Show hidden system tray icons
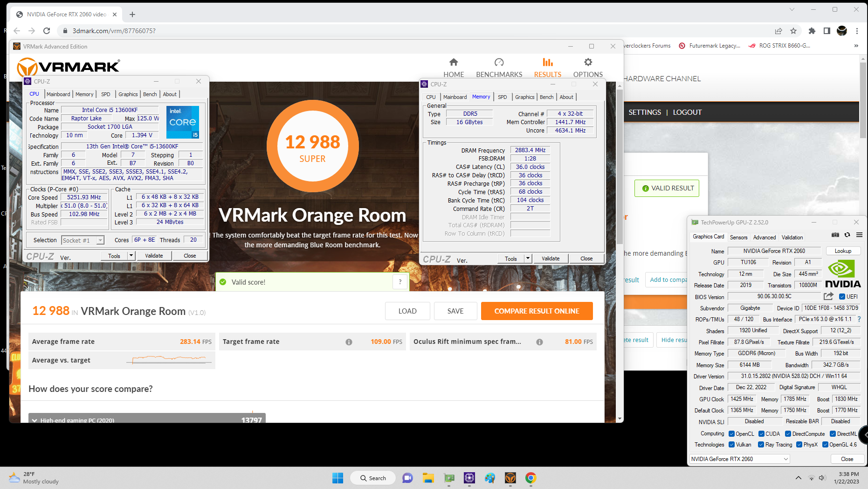 click(x=798, y=478)
